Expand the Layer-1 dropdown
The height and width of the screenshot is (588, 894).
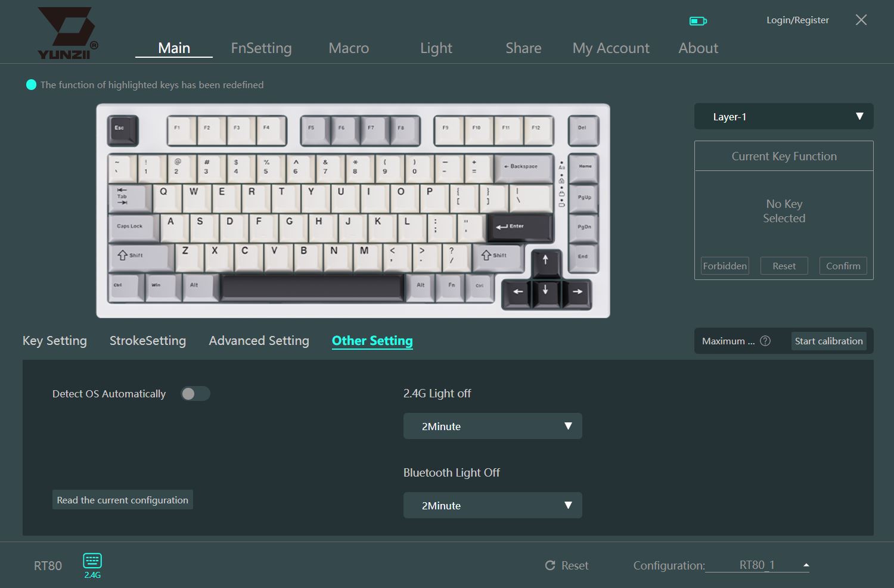click(784, 117)
